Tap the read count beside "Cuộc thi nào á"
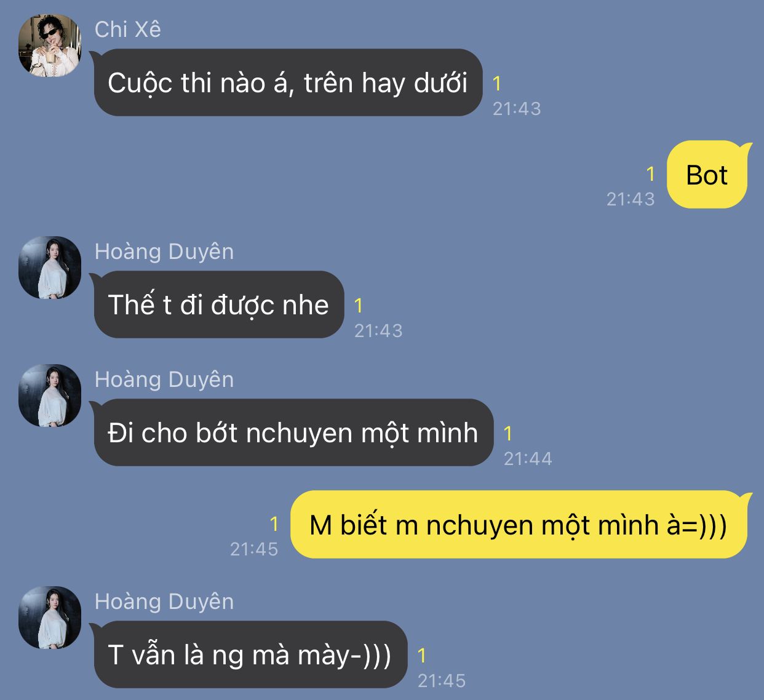 pyautogui.click(x=497, y=84)
